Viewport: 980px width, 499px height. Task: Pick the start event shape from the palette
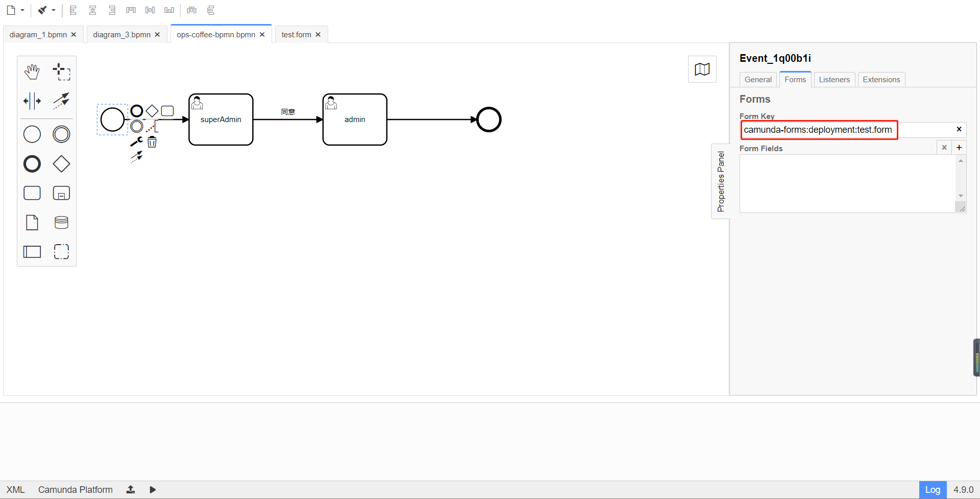point(32,134)
